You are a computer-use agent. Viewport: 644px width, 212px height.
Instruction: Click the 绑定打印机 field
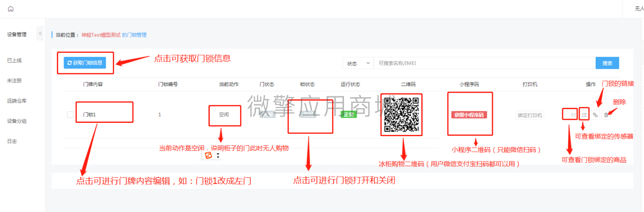pos(530,115)
